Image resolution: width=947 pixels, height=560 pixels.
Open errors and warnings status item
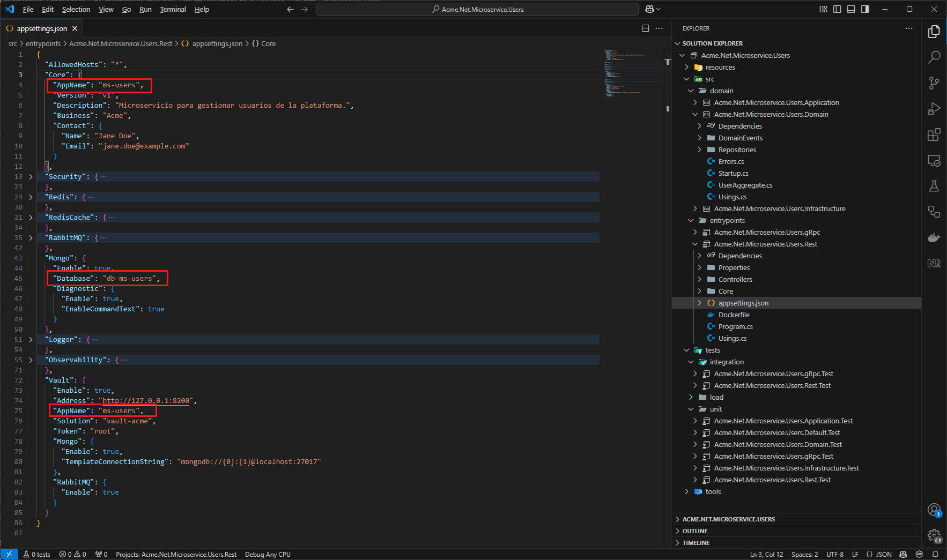click(73, 554)
